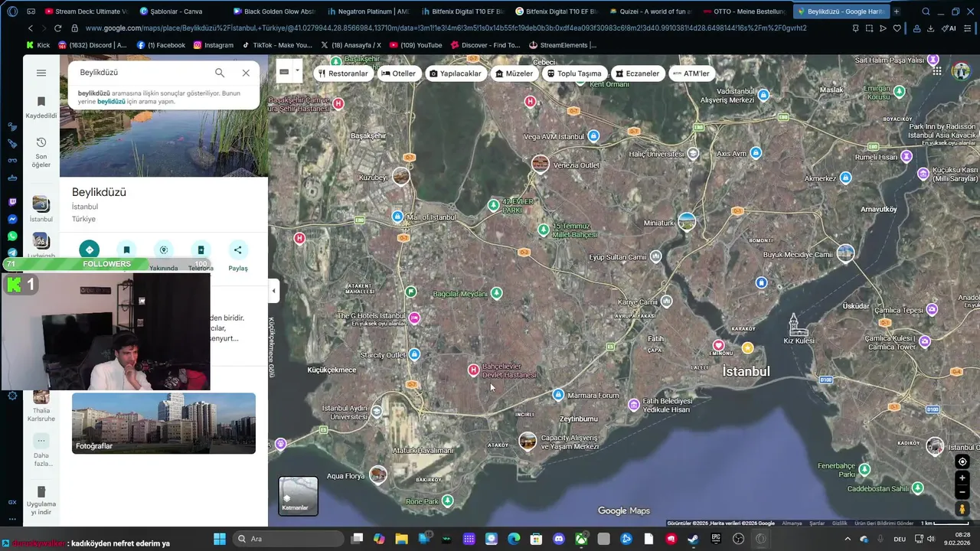The width and height of the screenshot is (980, 551).
Task: Clear the Beylikdüzü search with X
Action: [246, 73]
